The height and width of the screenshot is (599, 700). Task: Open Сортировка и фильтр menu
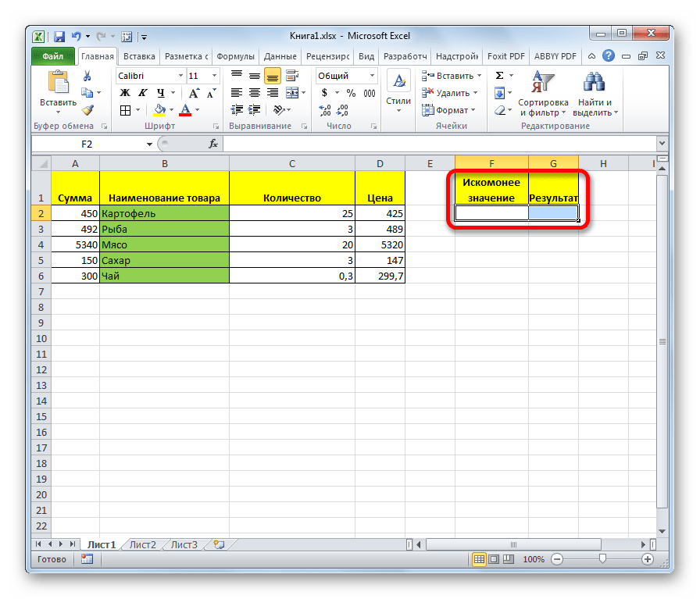coord(542,94)
